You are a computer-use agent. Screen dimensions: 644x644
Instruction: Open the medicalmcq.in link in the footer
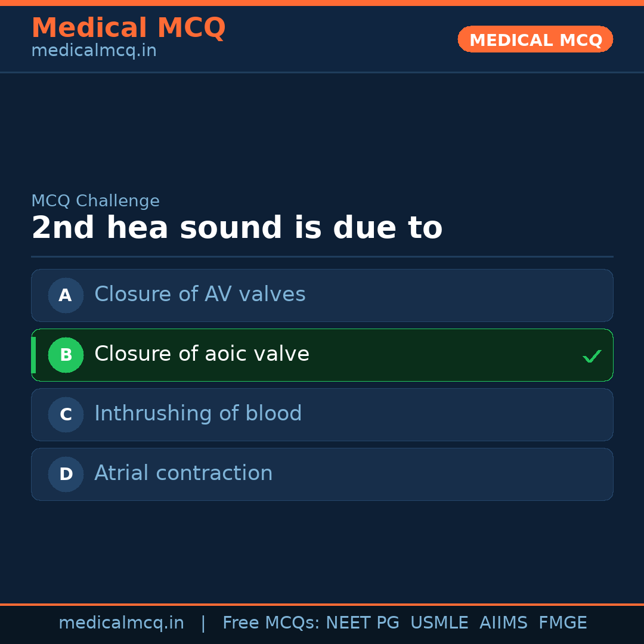pos(122,622)
